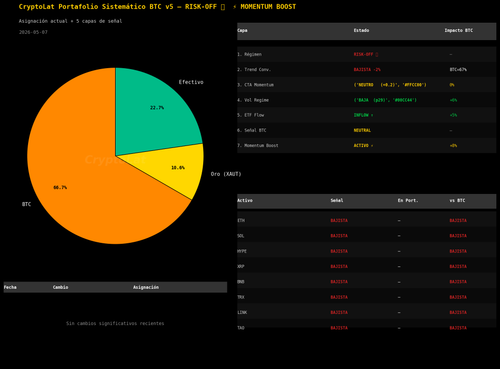Screen dimensions: 500x369
Task: Click the 'Estado' column header
Action: click(x=361, y=30)
